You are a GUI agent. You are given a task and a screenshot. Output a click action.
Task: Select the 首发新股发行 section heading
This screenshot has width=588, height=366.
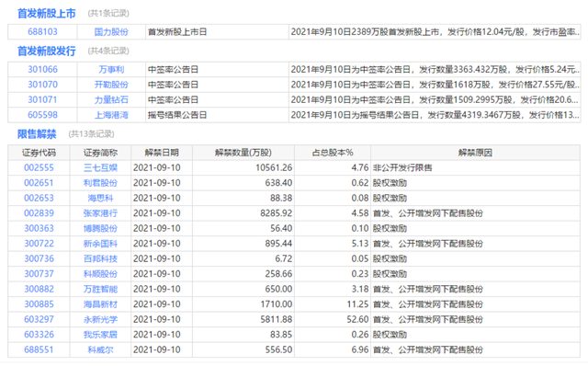pyautogui.click(x=47, y=51)
